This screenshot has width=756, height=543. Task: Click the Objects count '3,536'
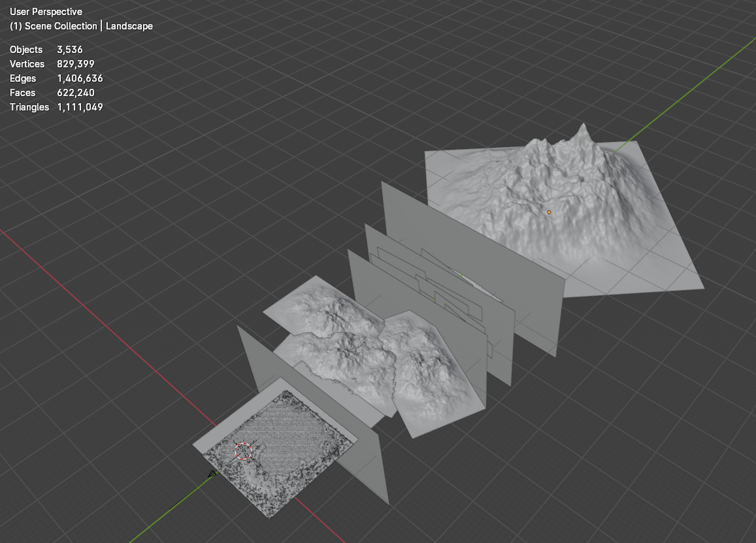pos(69,50)
